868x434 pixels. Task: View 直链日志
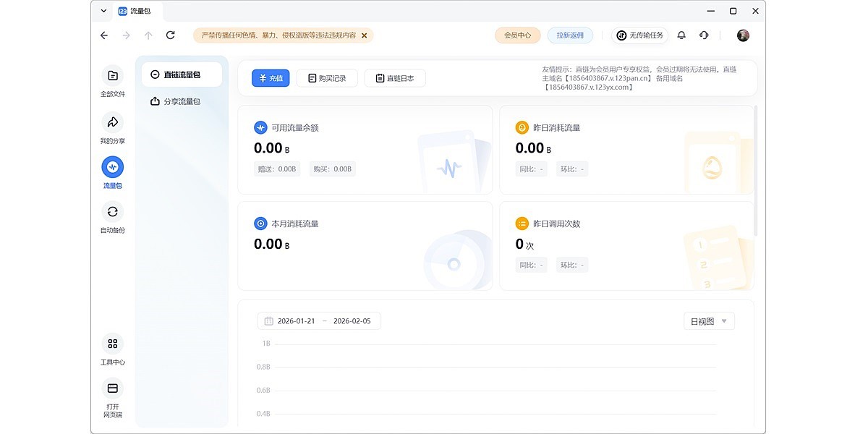coord(395,78)
